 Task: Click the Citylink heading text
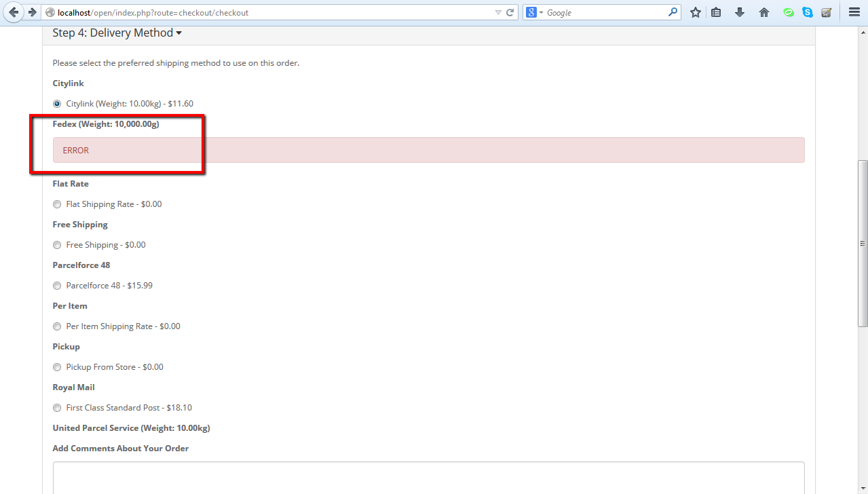point(69,83)
